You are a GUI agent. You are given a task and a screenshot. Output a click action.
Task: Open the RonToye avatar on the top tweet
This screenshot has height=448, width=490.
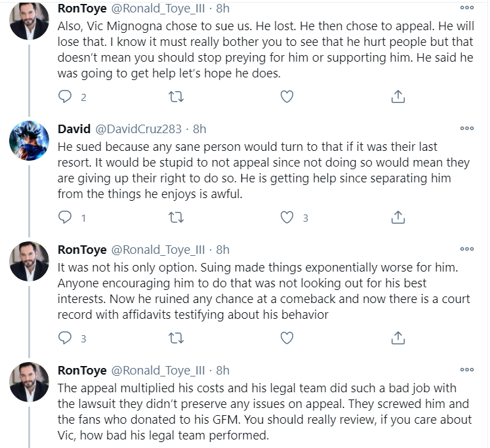click(29, 20)
